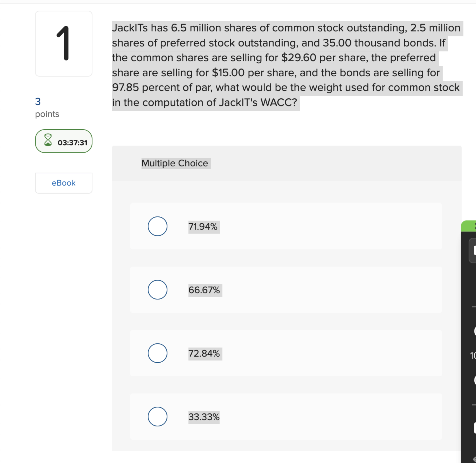Select the 33.33% answer option
Screen dimensions: 476x463
(x=157, y=417)
